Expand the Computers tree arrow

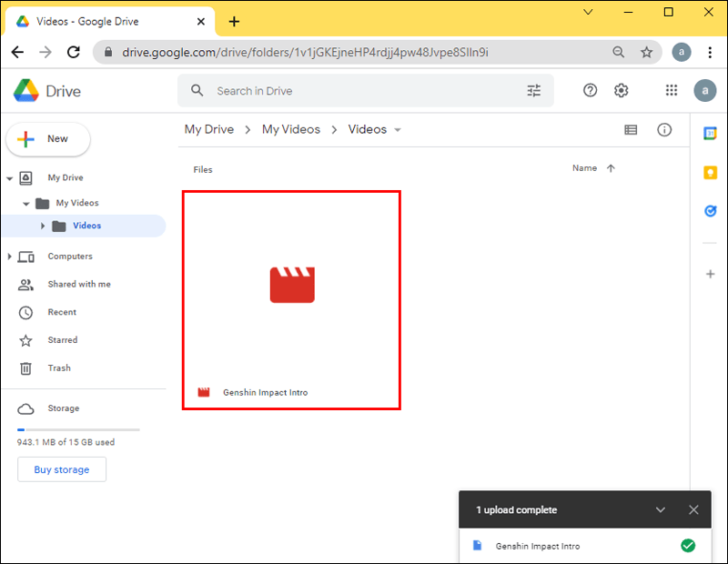[9, 257]
